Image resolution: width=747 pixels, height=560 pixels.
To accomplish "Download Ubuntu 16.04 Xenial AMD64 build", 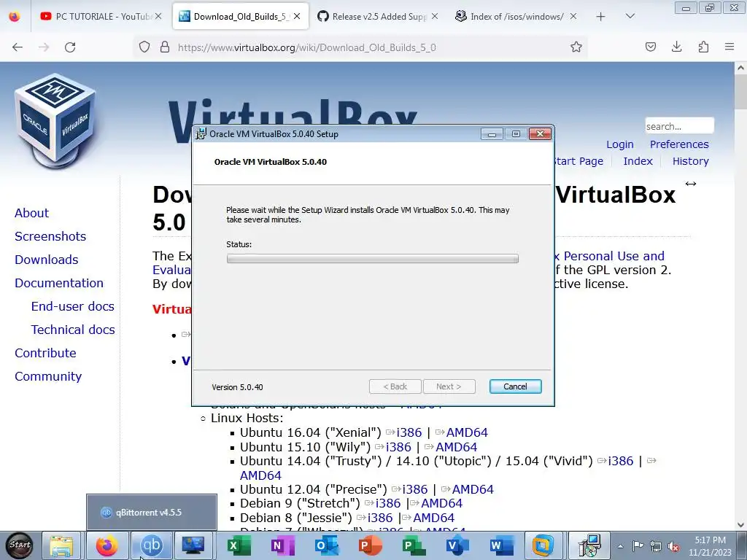I will 467,432.
